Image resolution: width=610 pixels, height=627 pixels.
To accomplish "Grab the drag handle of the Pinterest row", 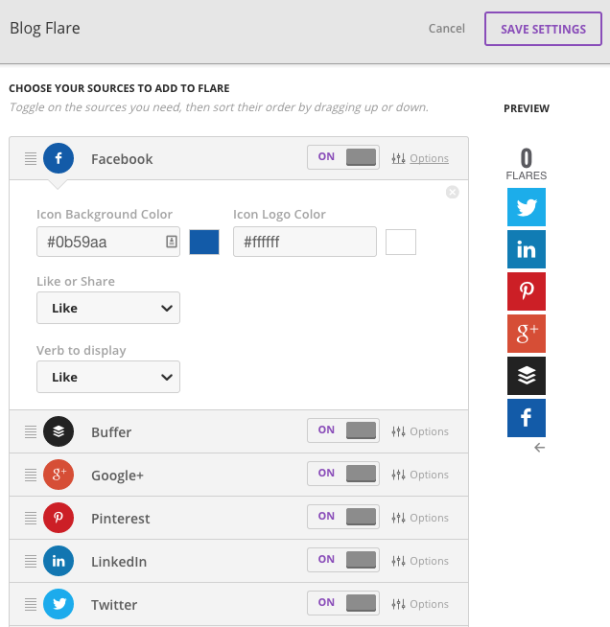I will pyautogui.click(x=31, y=518).
